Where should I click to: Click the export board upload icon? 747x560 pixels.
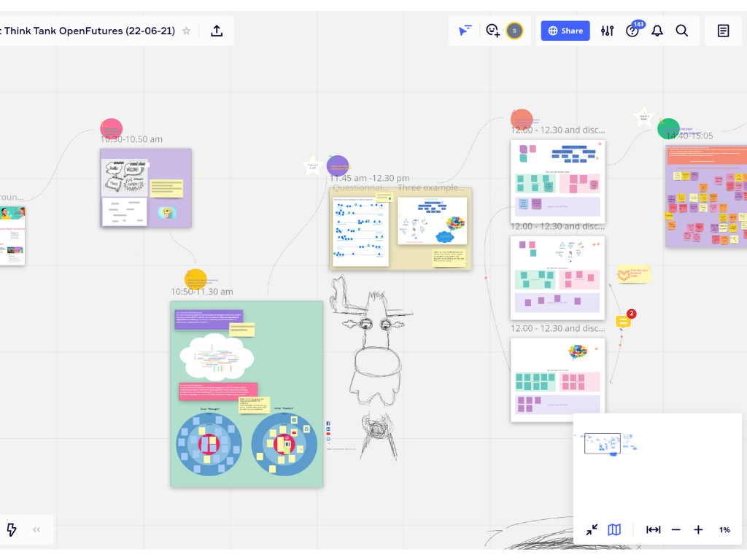(x=217, y=31)
